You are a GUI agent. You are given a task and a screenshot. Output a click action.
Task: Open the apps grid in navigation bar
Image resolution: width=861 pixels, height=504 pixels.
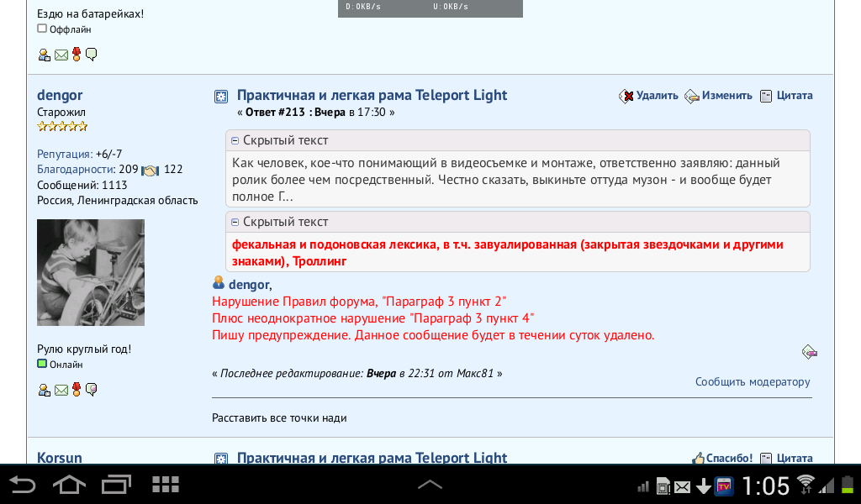click(166, 485)
